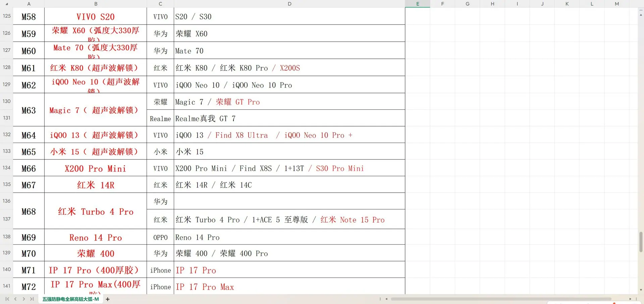Click horizontal scrollbar left arrow
644x304 pixels.
tap(386, 299)
